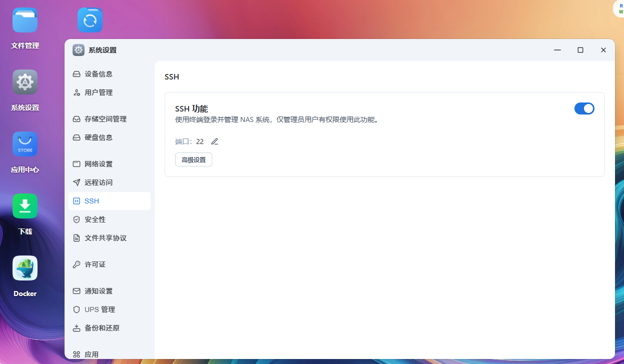
Task: Open the 应用中心 store icon
Action: 25,144
